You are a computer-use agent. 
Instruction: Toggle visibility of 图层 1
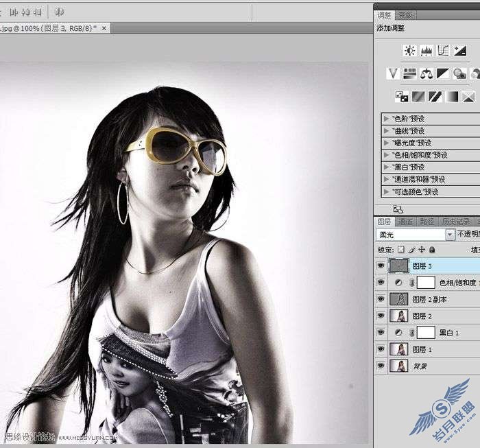381,349
